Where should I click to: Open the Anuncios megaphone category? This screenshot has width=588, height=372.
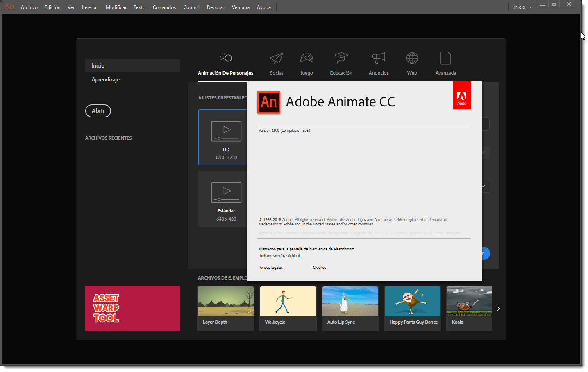[x=379, y=65]
